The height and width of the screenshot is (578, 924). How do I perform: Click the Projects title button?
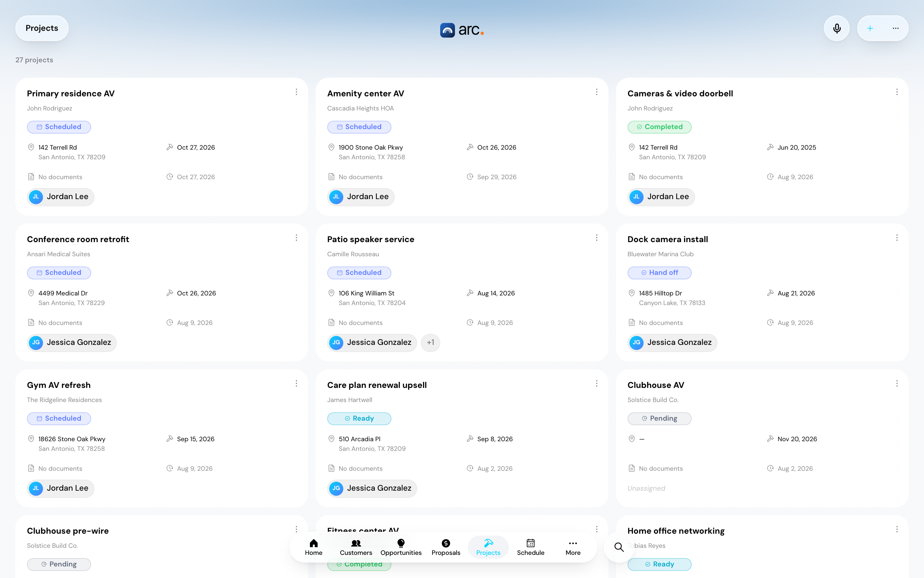click(x=42, y=28)
